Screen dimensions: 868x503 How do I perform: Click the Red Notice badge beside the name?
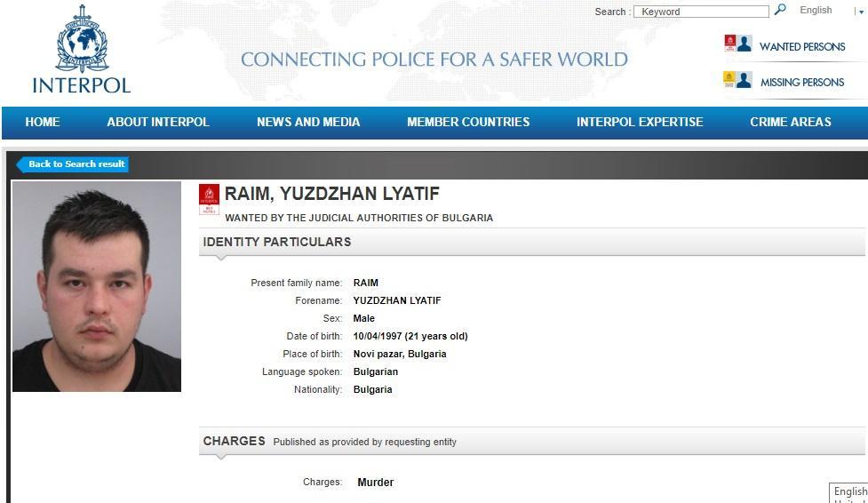tap(209, 200)
